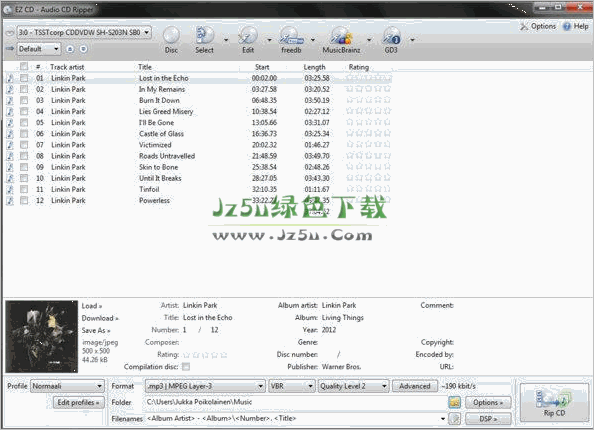Open the Format .mp3 dropdown
This screenshot has width=594, height=430.
(x=205, y=386)
